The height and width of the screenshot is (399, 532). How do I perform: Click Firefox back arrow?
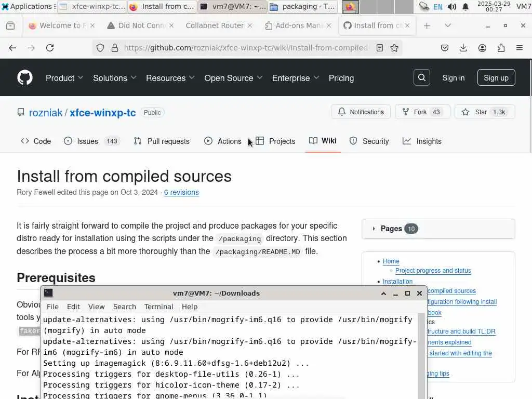pyautogui.click(x=12, y=48)
